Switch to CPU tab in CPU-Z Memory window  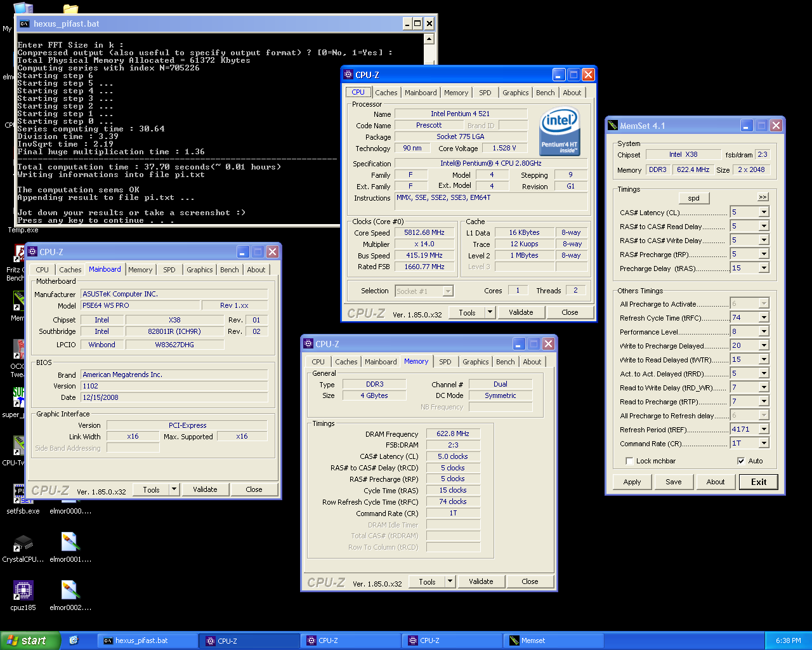click(x=318, y=362)
